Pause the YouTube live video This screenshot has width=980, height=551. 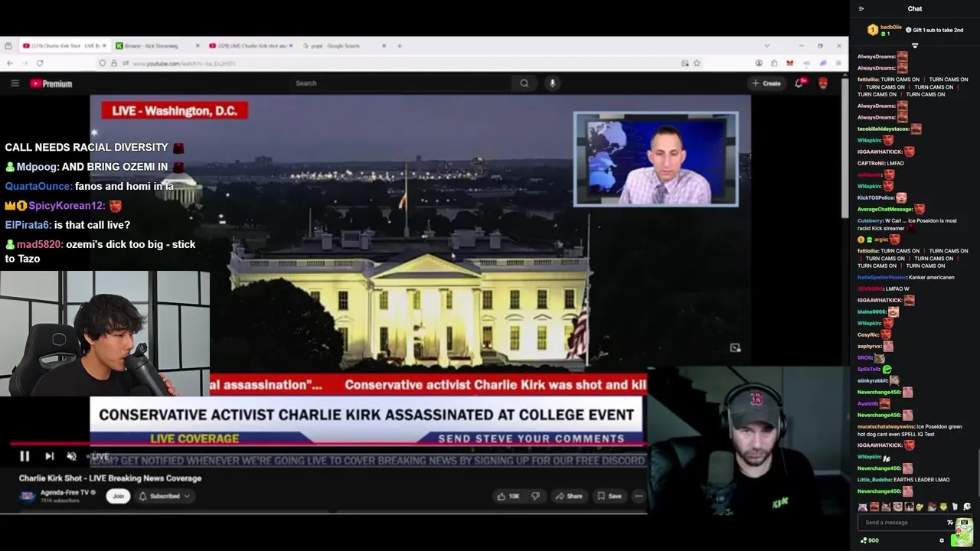(x=24, y=456)
